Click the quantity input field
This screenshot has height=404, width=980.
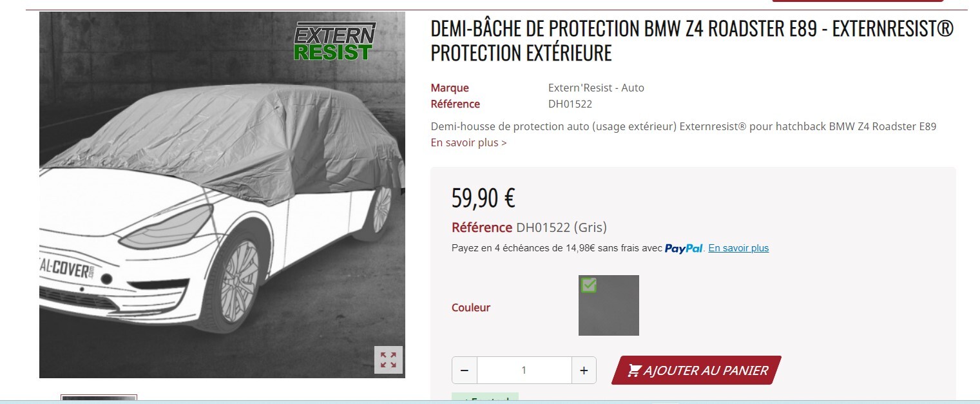[x=524, y=370]
